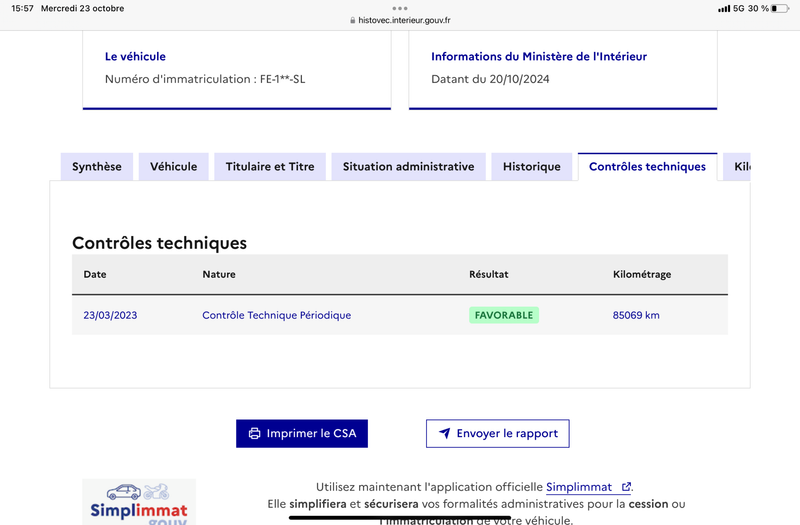
Task: Tap the three dots at top center
Action: coord(400,8)
